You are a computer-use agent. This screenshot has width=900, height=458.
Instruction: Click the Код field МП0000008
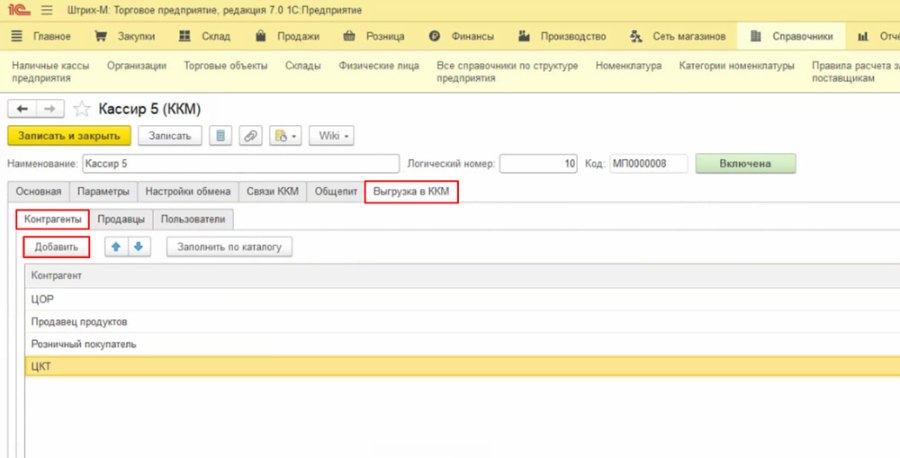coord(649,164)
